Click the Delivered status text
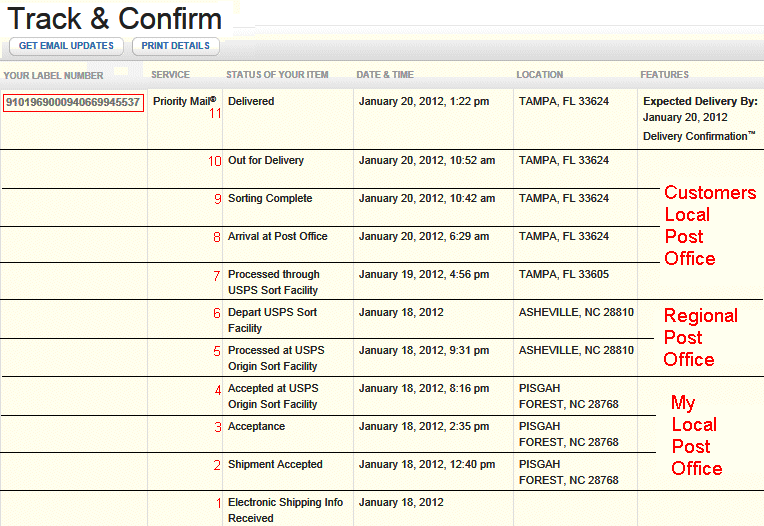 click(251, 101)
